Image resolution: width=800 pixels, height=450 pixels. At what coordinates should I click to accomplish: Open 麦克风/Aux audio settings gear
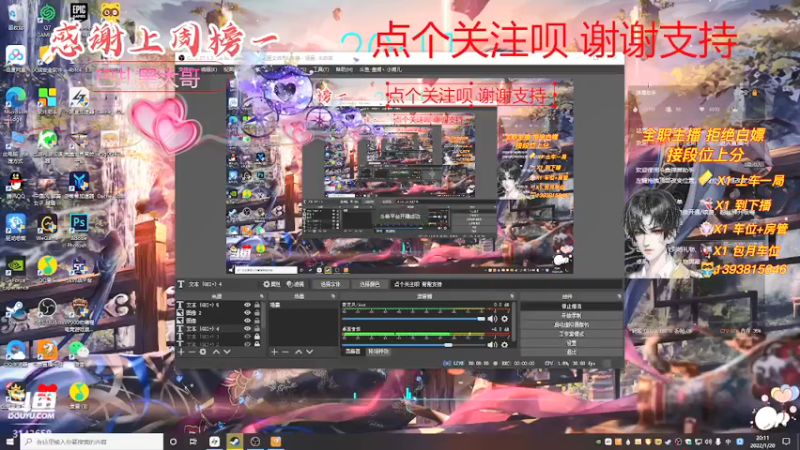click(x=505, y=319)
